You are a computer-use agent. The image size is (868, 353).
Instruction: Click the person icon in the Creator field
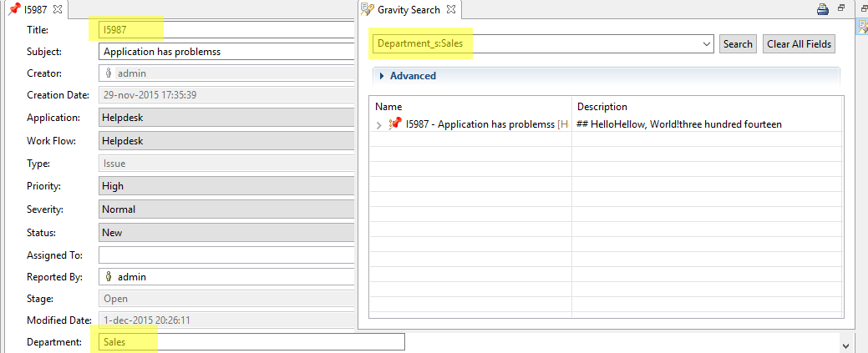(x=109, y=73)
